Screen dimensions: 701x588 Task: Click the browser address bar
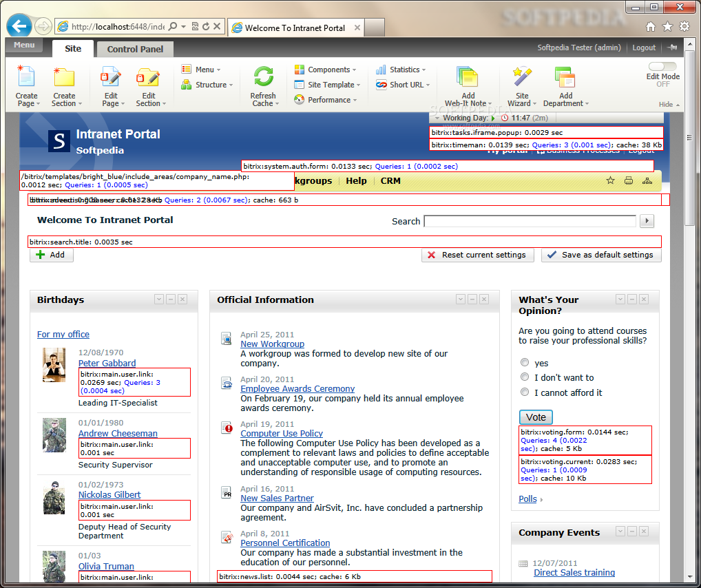(x=118, y=27)
